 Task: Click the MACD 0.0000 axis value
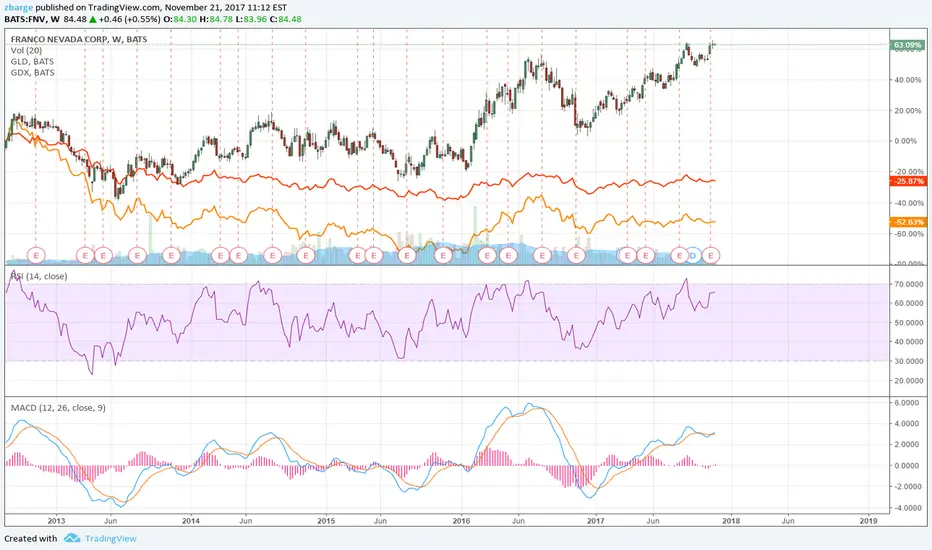(906, 466)
